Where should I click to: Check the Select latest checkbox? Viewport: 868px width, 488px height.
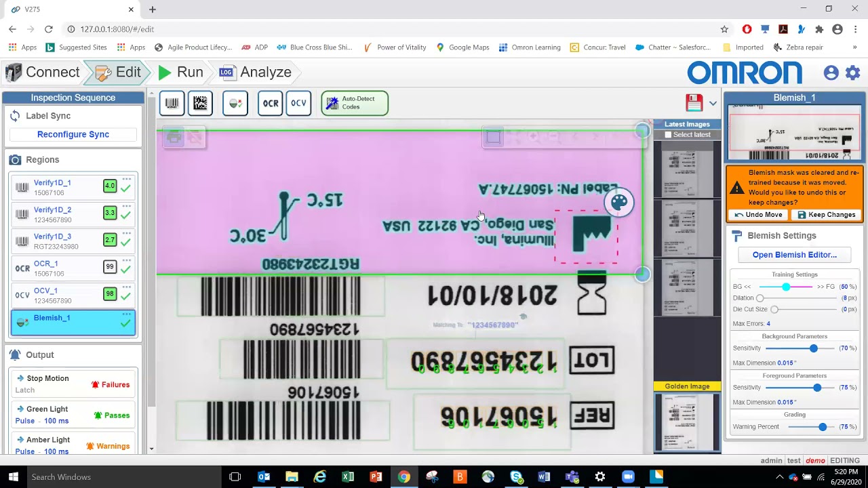pos(668,135)
